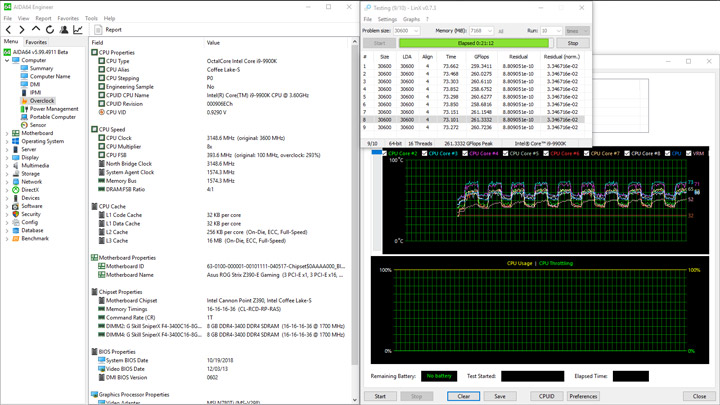The height and width of the screenshot is (405, 720).
Task: Switch to the Favorites tab
Action: [x=36, y=42]
